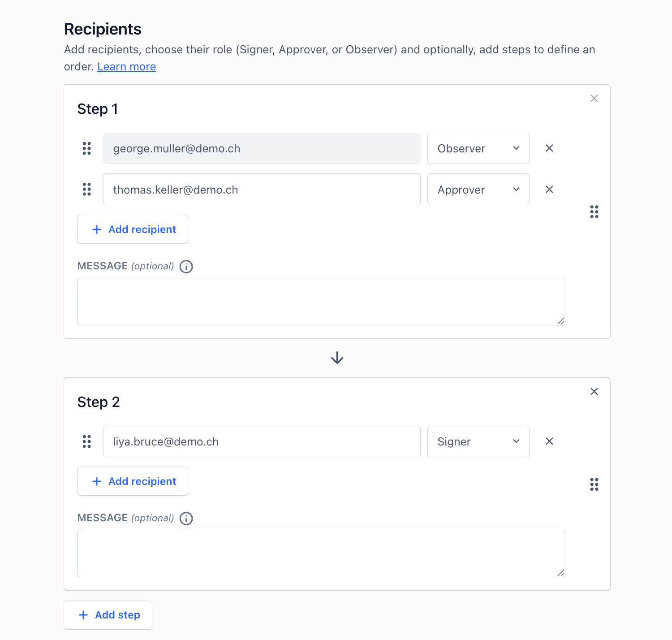Click Step 1 reorder handle on right edge
Image resolution: width=672 pixels, height=640 pixels.
(594, 212)
